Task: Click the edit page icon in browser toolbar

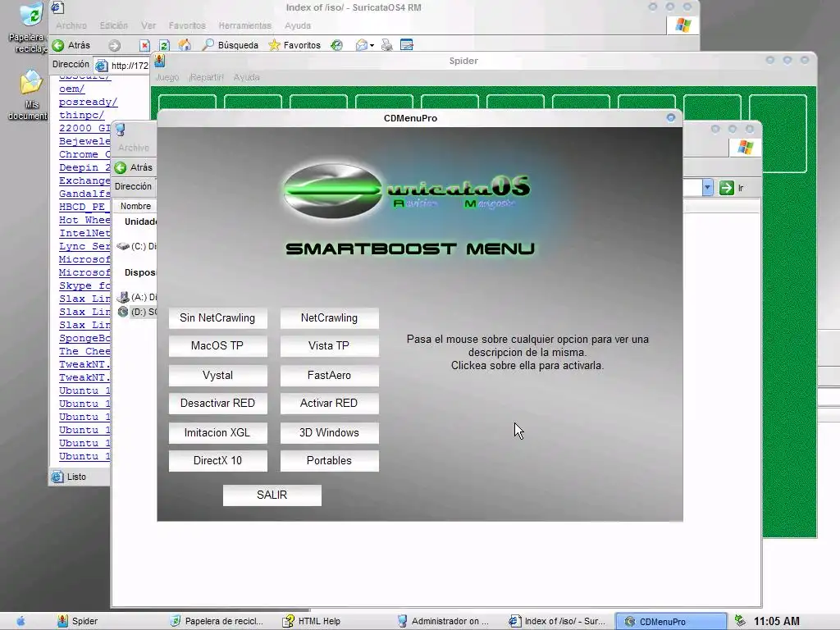Action: point(407,45)
